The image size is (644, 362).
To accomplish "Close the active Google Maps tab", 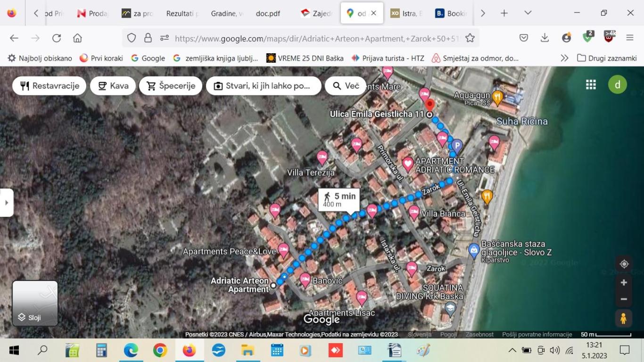I will [374, 13].
